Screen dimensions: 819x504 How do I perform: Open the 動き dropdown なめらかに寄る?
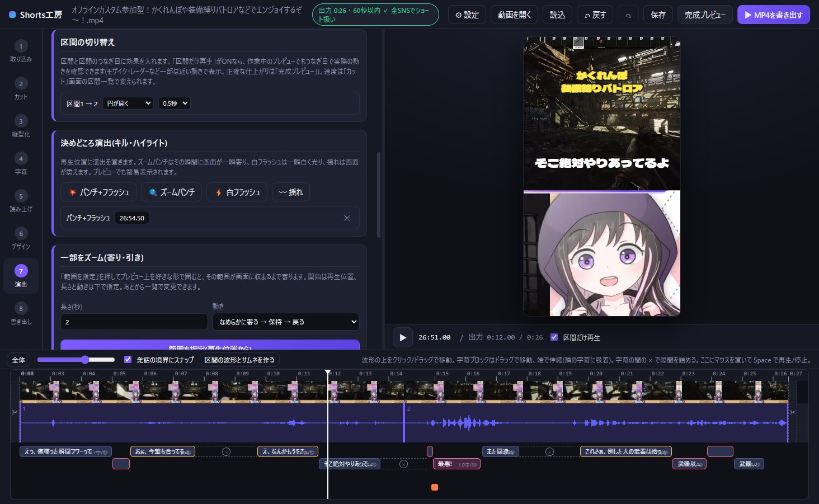click(286, 322)
